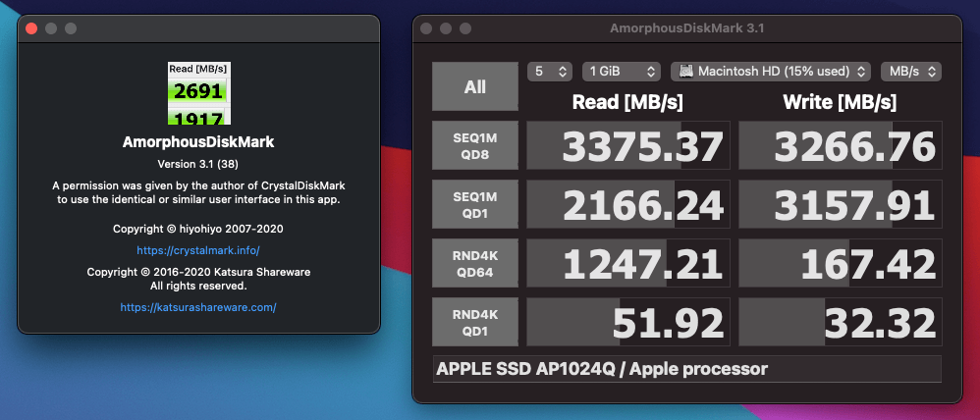Image resolution: width=980 pixels, height=420 pixels.
Task: Click the AmorphousDiskMark name in About window
Action: click(x=198, y=142)
